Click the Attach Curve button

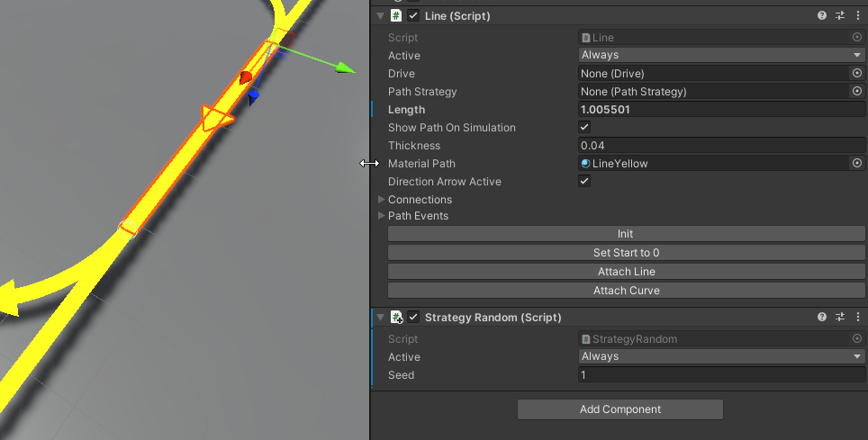pyautogui.click(x=626, y=291)
